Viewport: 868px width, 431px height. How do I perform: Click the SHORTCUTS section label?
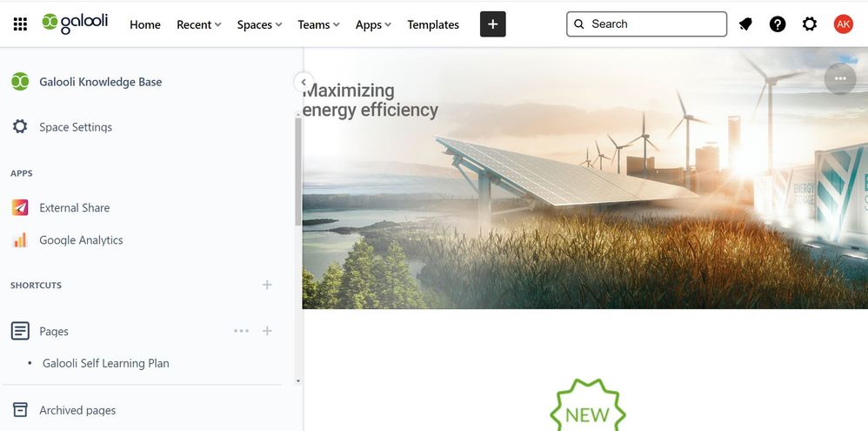point(36,286)
